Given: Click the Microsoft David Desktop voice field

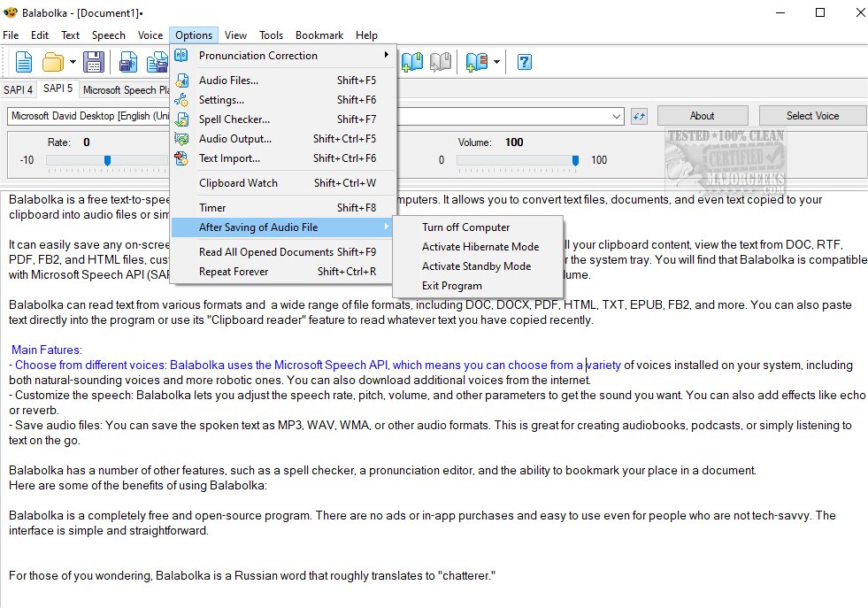Looking at the screenshot, I should (x=316, y=116).
